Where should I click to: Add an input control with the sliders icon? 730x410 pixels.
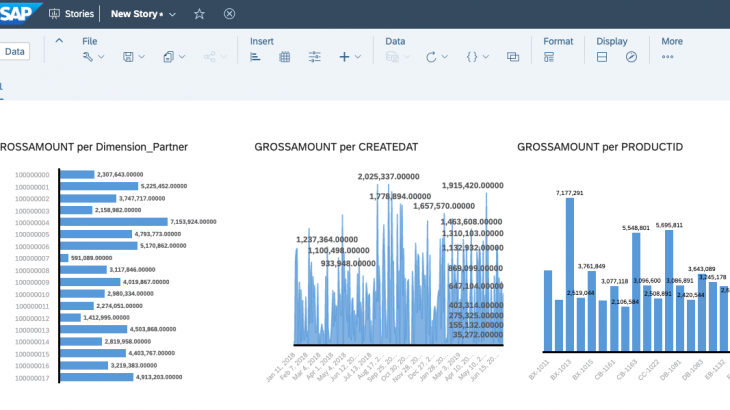coord(315,57)
